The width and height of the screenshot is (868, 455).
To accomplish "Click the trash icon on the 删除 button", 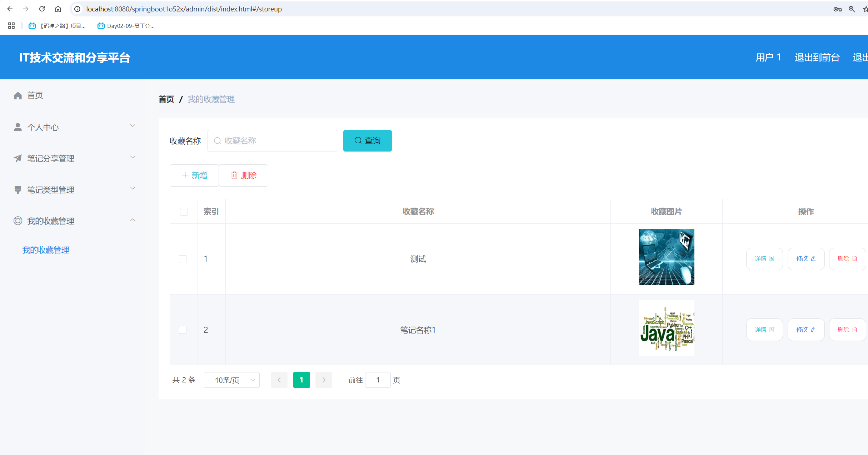I will coord(235,175).
